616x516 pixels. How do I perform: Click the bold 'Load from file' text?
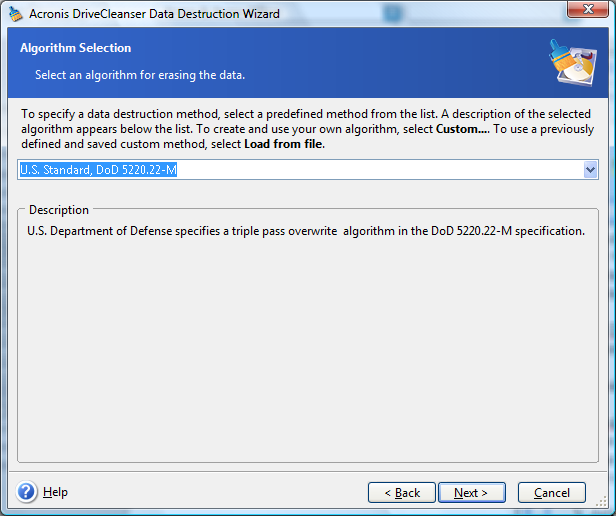[x=284, y=144]
